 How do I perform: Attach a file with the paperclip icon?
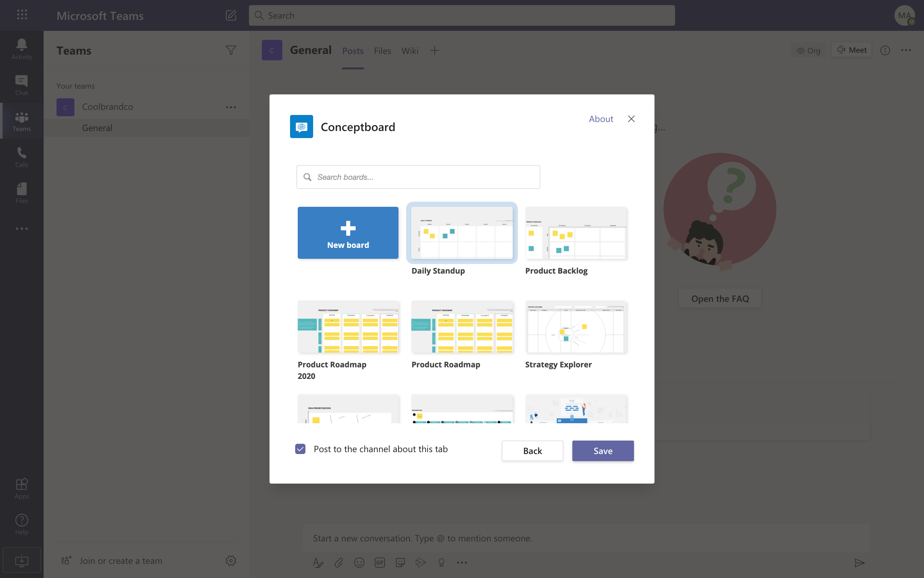[339, 563]
